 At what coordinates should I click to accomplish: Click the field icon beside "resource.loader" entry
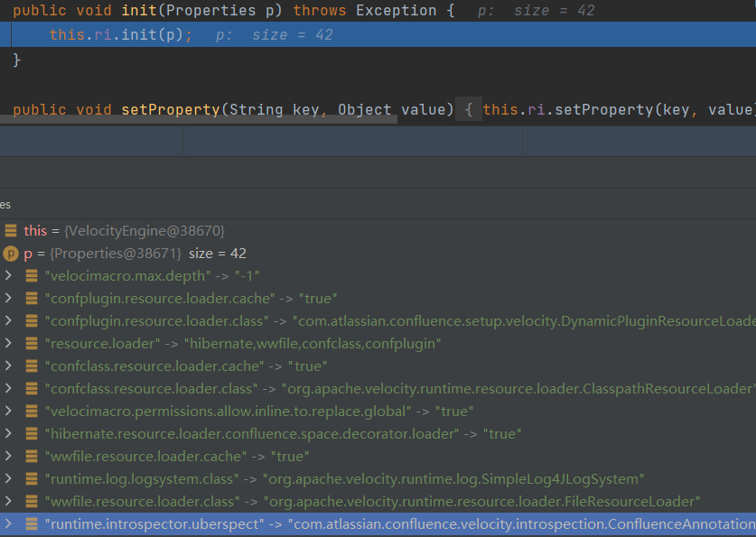click(x=32, y=344)
